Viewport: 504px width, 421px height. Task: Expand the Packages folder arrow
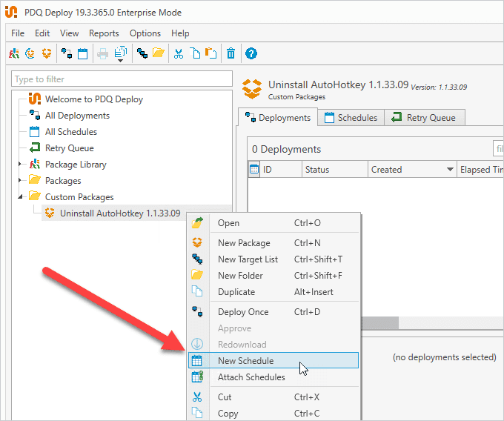(20, 180)
